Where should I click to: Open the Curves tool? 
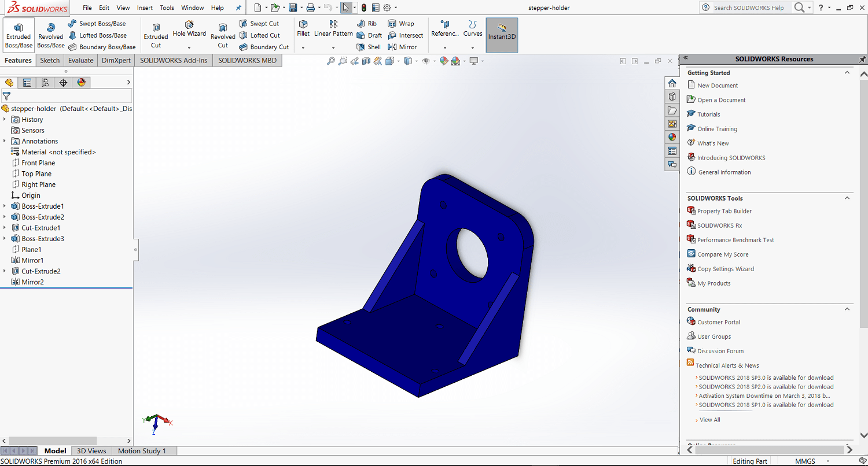(473, 29)
